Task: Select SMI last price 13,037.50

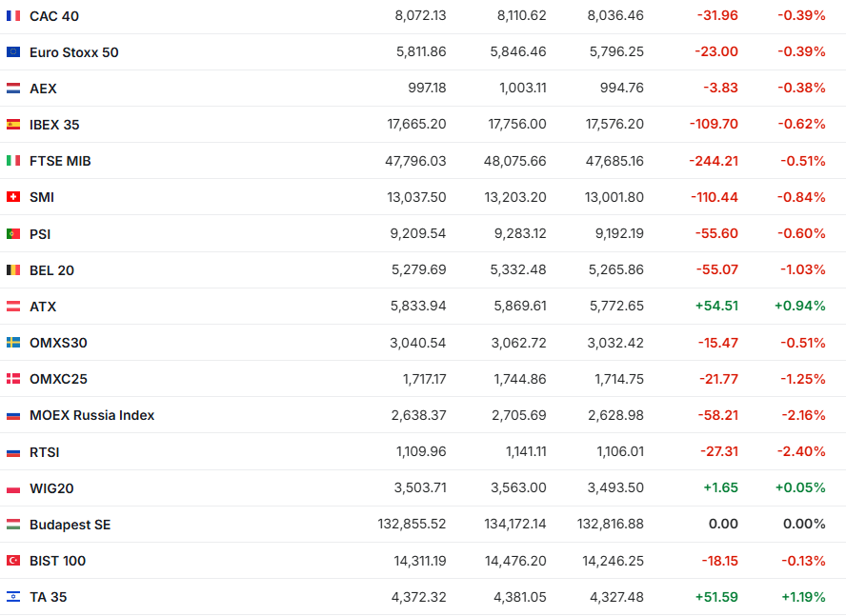Action: click(416, 197)
